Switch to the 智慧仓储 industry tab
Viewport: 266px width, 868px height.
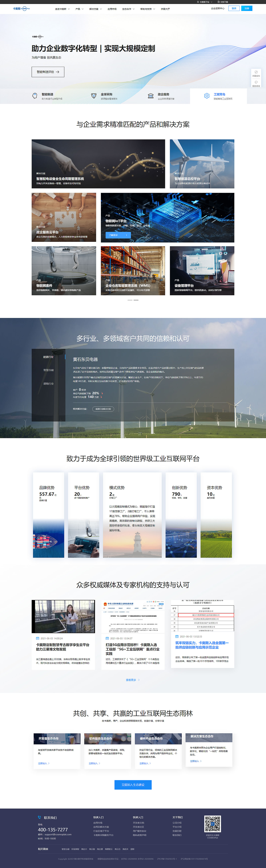pyautogui.click(x=48, y=370)
